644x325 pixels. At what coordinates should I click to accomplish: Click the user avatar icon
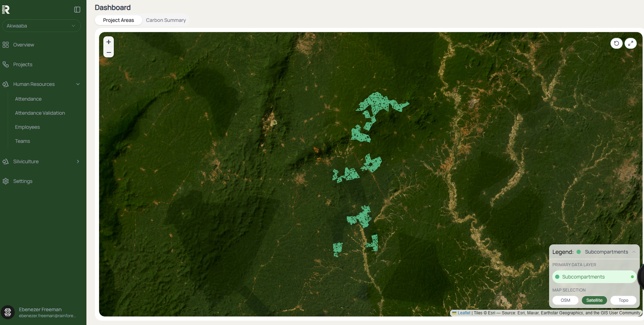pyautogui.click(x=8, y=312)
